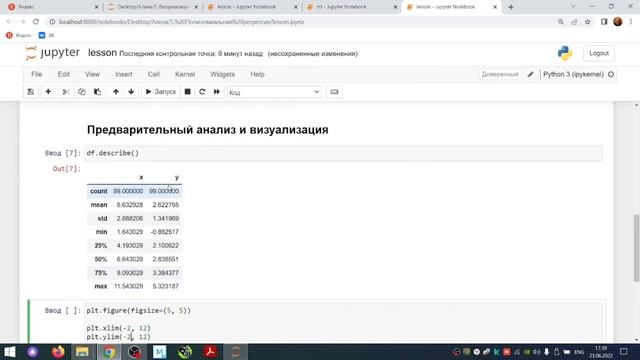This screenshot has width=640, height=360.
Task: Open the Cell menu
Action: 153,74
